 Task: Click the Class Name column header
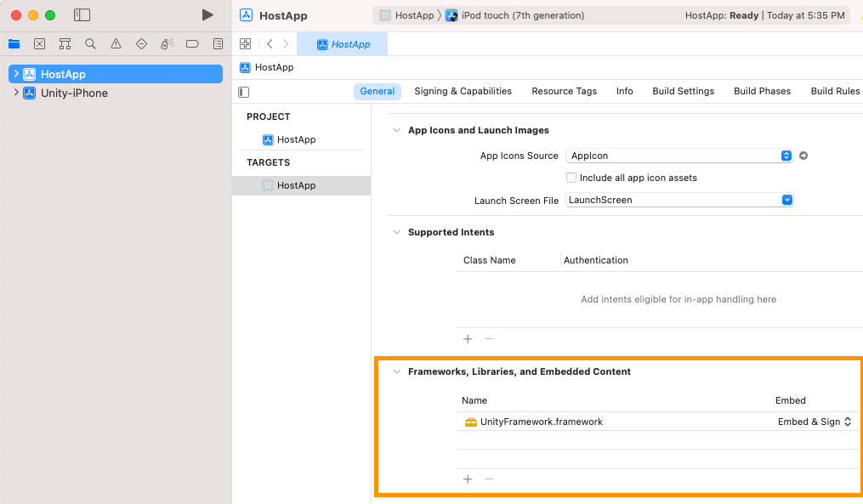489,260
